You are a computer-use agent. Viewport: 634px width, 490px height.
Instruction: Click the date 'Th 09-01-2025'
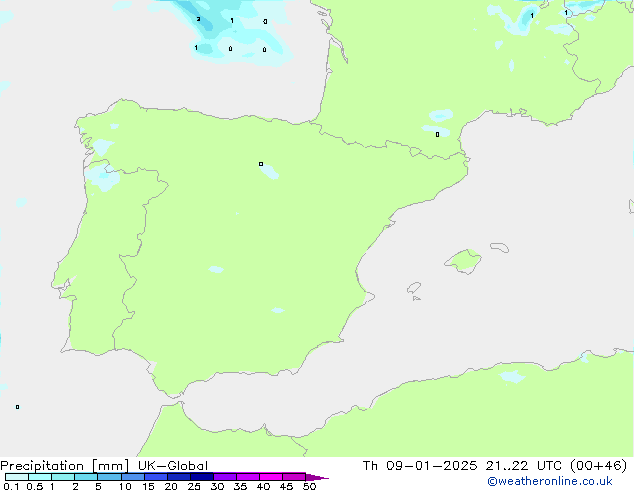point(420,466)
